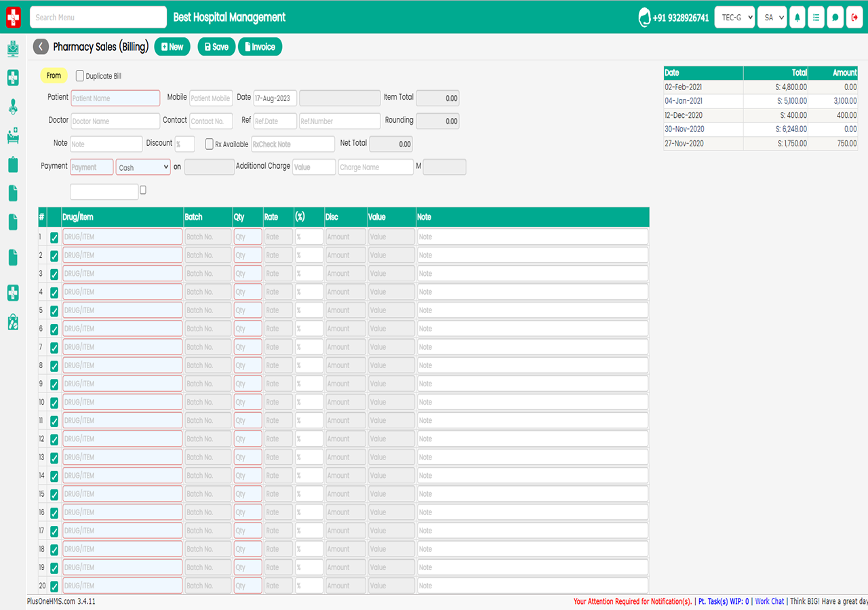Click the Patient Name input field

pos(115,98)
